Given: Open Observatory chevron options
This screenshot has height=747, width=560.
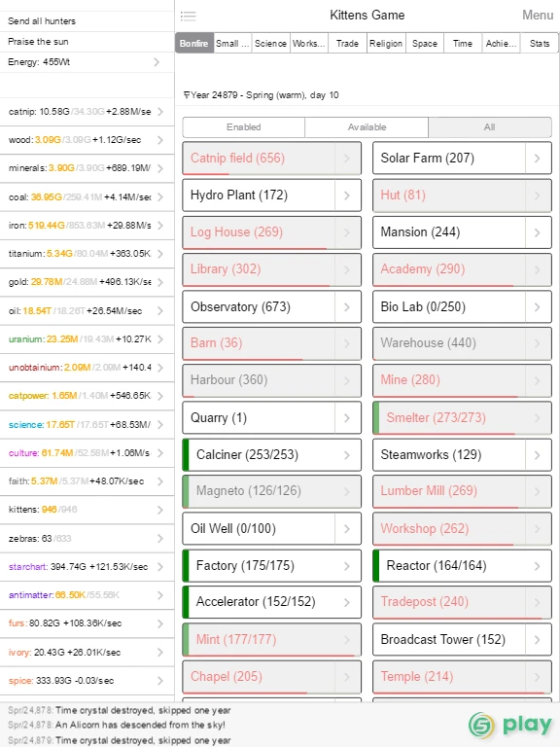Looking at the screenshot, I should (x=348, y=306).
